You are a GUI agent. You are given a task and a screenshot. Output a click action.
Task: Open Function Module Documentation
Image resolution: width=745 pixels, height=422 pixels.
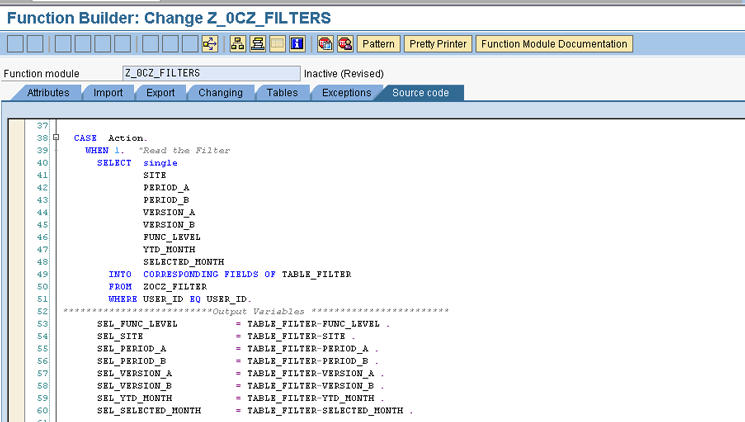pyautogui.click(x=554, y=44)
